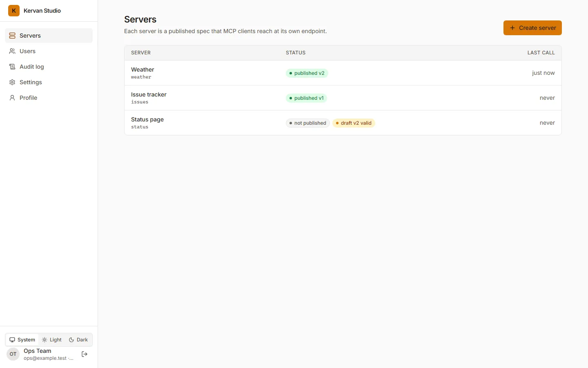Open the Weather server
The image size is (588, 368).
[143, 70]
